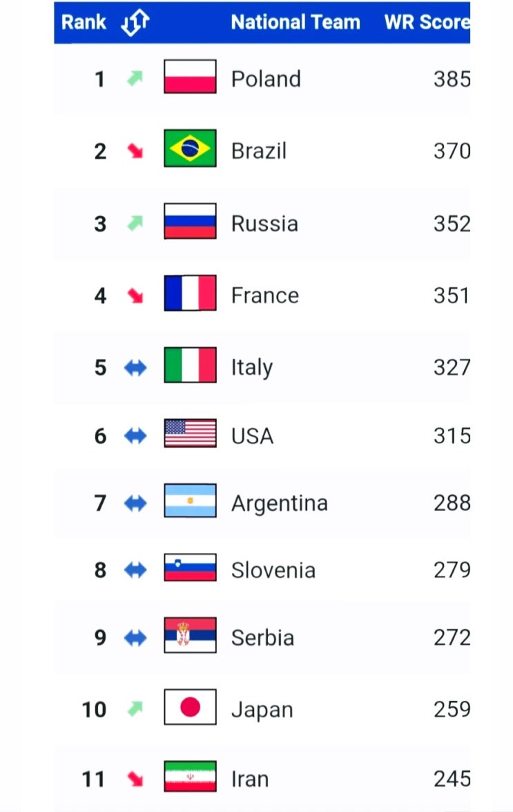Click the blue no-change arrow beside Italy
The height and width of the screenshot is (812, 513).
click(x=135, y=367)
